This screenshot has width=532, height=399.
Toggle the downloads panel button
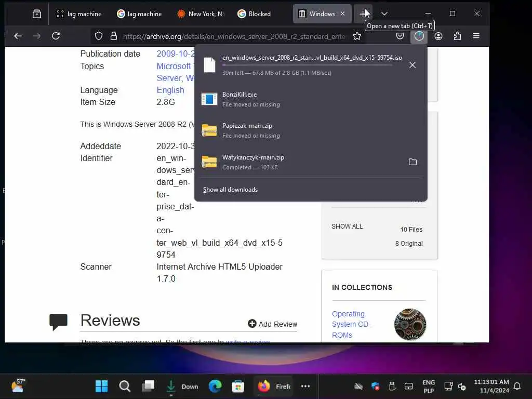coord(419,36)
